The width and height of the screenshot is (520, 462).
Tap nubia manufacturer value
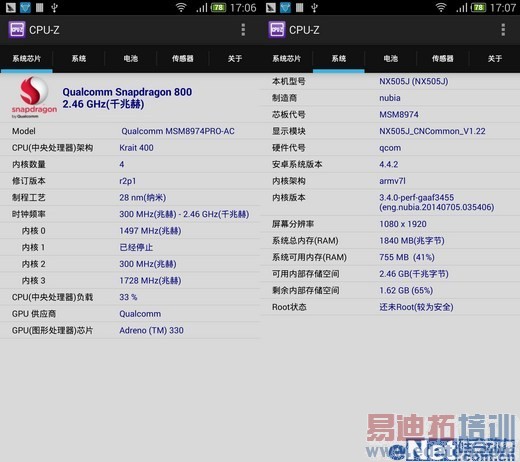point(390,98)
